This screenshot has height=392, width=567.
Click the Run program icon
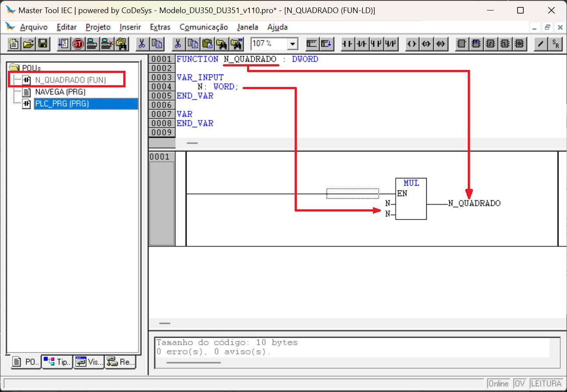(63, 44)
